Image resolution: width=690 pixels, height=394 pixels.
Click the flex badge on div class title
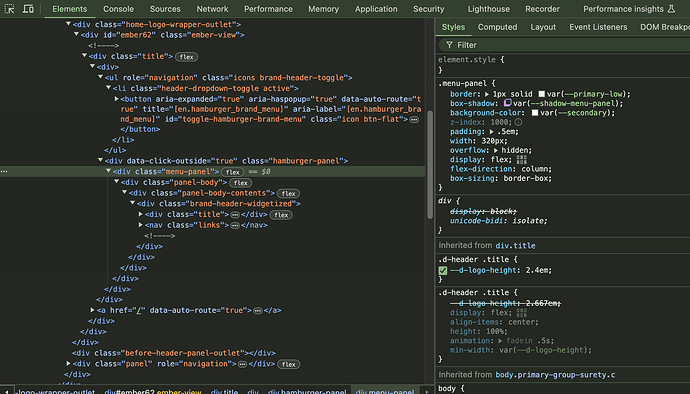click(x=186, y=57)
